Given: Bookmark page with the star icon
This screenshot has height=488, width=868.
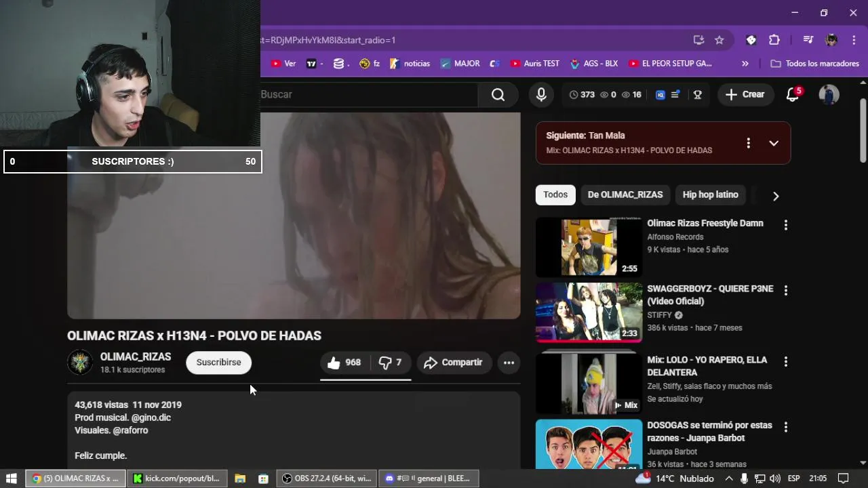Looking at the screenshot, I should [719, 40].
